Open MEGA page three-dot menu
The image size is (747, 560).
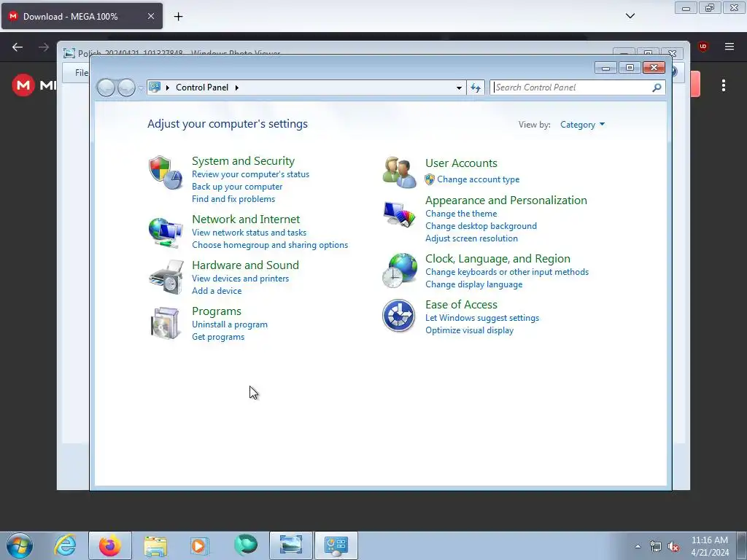[x=724, y=86]
